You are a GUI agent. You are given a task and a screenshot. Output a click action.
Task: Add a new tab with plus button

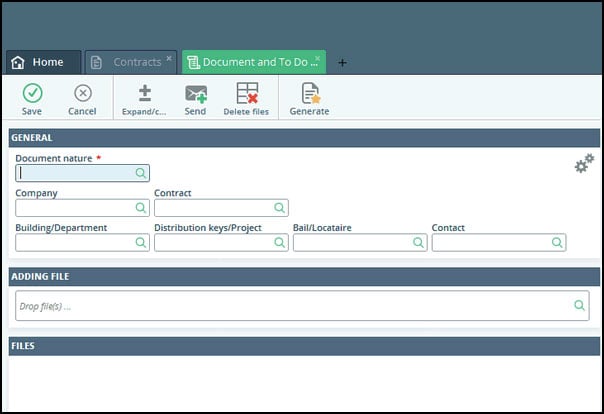point(342,62)
